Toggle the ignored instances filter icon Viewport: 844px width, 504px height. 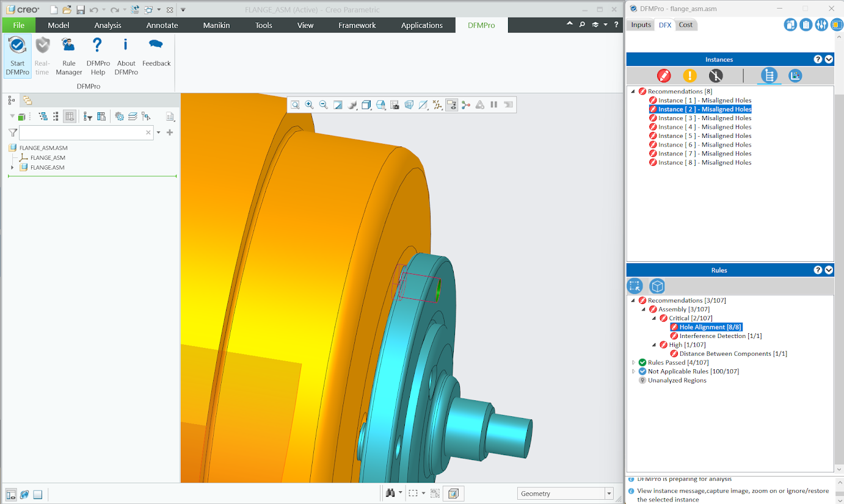click(x=716, y=76)
